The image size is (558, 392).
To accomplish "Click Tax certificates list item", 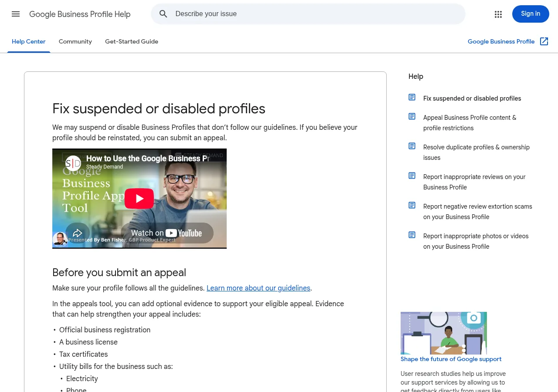I will click(84, 355).
